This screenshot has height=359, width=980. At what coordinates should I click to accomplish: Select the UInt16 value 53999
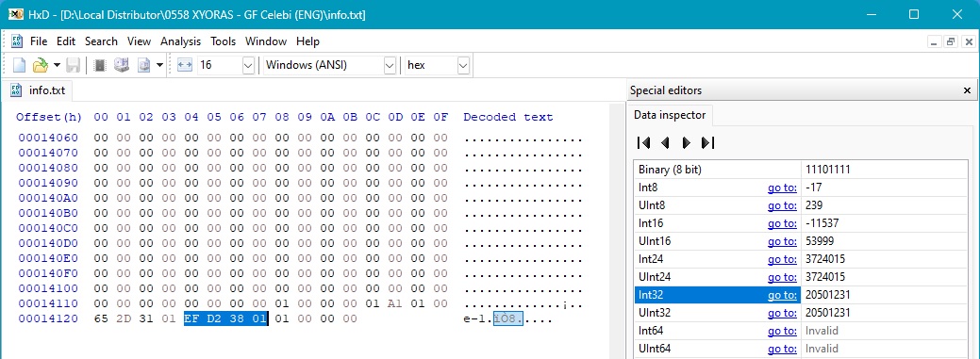click(820, 241)
